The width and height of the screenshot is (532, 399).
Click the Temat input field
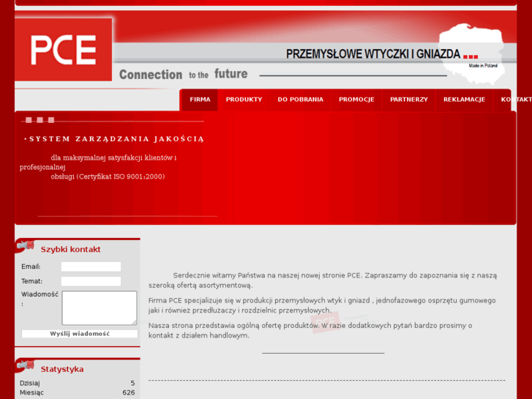pyautogui.click(x=91, y=281)
